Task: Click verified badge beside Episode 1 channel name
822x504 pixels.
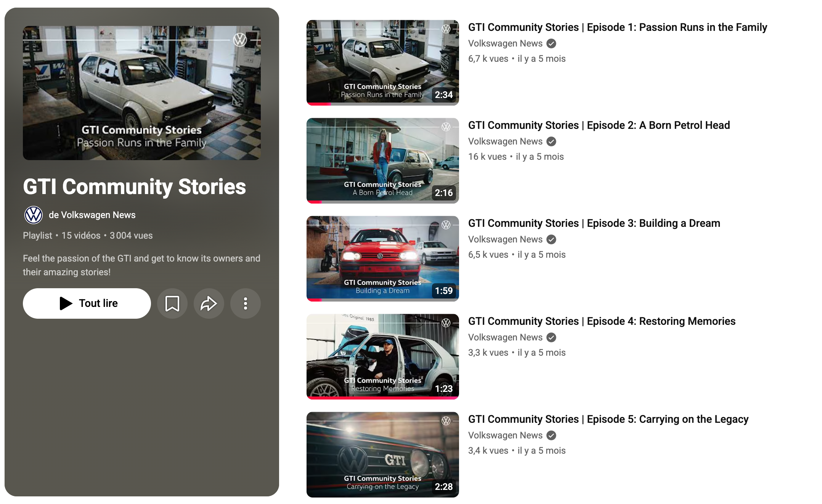Action: (x=551, y=43)
